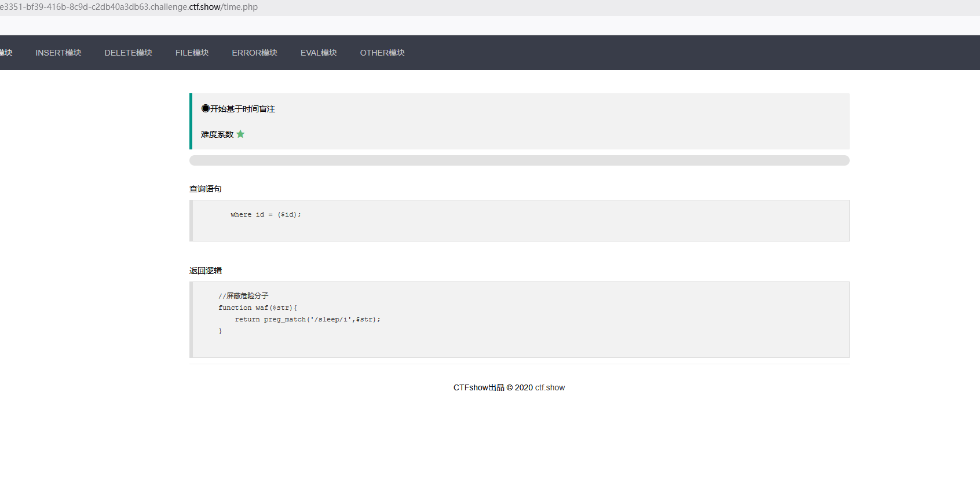Click the //屏蔽危险分子 comment line
Screen dimensions: 980x483
point(243,296)
